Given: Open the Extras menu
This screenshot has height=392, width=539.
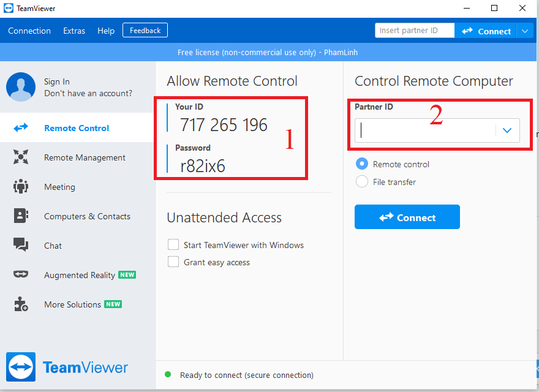Looking at the screenshot, I should point(74,31).
